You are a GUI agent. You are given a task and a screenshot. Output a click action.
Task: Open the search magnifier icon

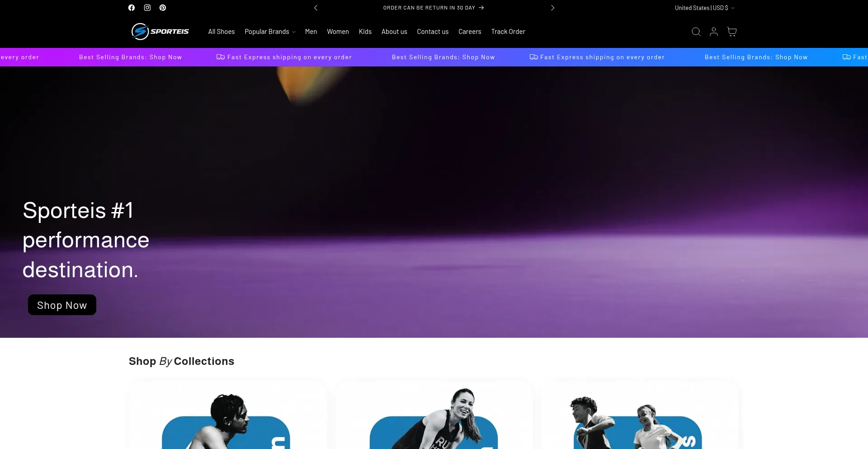click(696, 32)
